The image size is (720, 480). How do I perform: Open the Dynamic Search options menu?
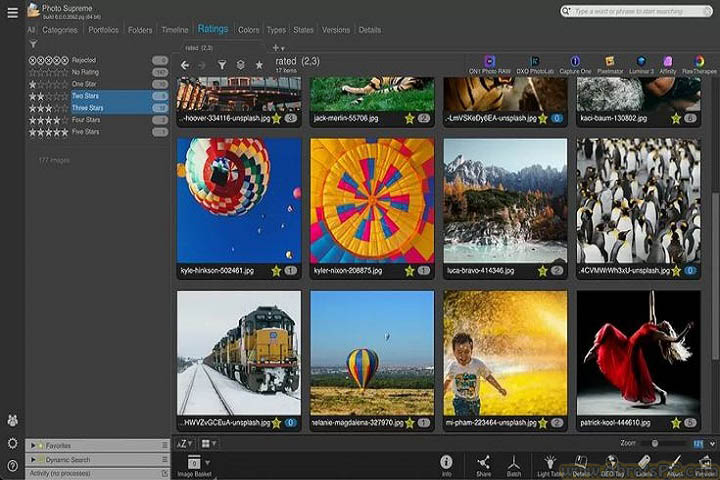pyautogui.click(x=164, y=459)
